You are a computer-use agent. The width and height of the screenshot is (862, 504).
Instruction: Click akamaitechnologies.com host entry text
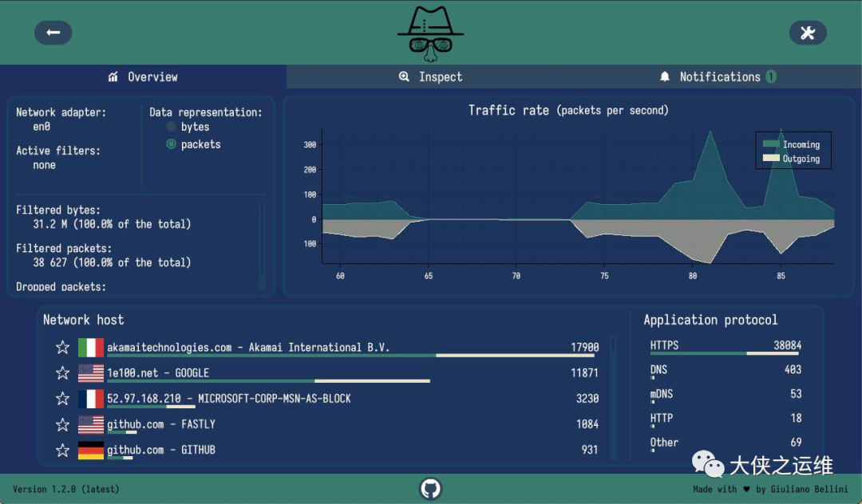[x=248, y=347]
